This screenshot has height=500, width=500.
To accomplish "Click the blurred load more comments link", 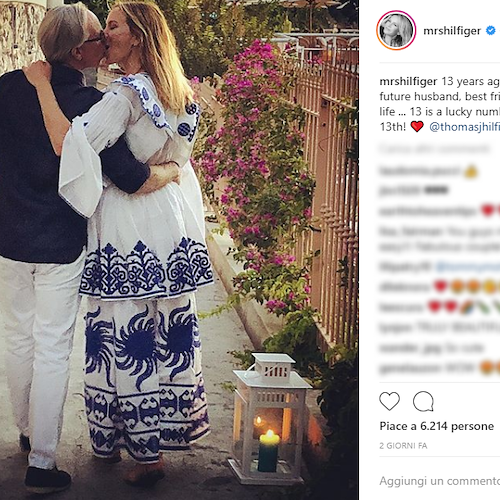I will click(434, 148).
